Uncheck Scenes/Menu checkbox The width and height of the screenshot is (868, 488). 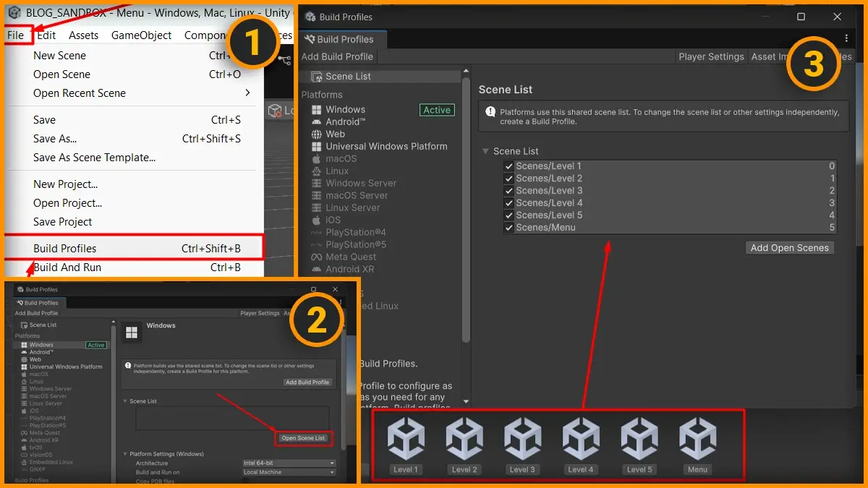[509, 228]
